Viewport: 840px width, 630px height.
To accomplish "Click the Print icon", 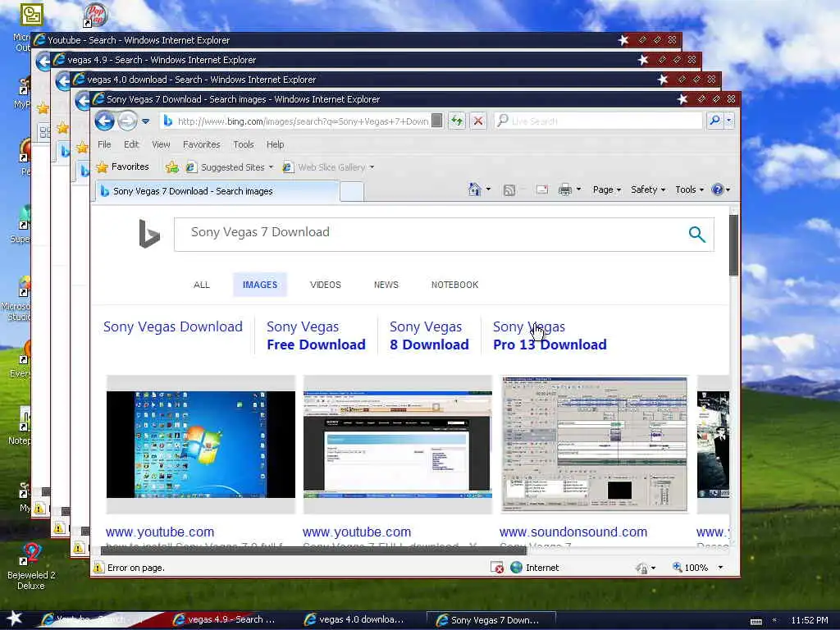I will (564, 189).
